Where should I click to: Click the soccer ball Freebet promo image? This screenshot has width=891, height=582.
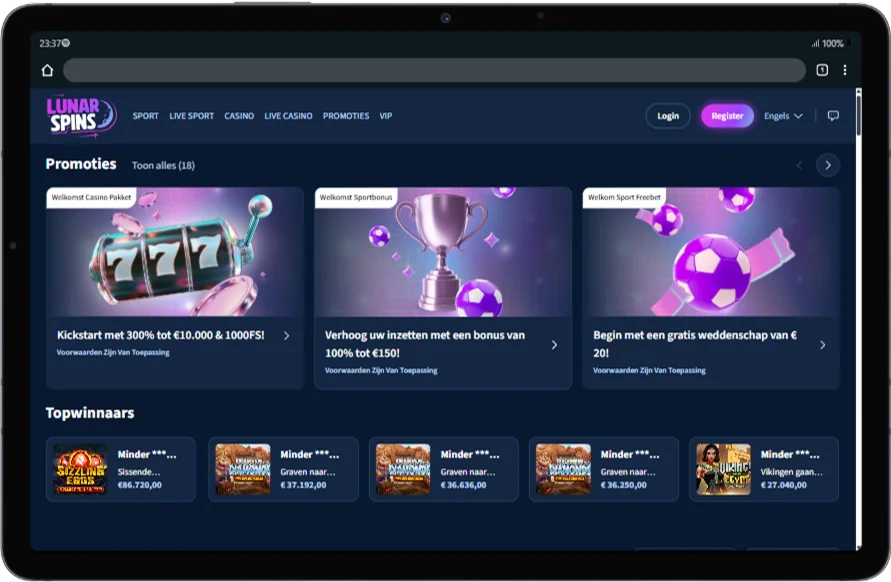[x=711, y=253]
